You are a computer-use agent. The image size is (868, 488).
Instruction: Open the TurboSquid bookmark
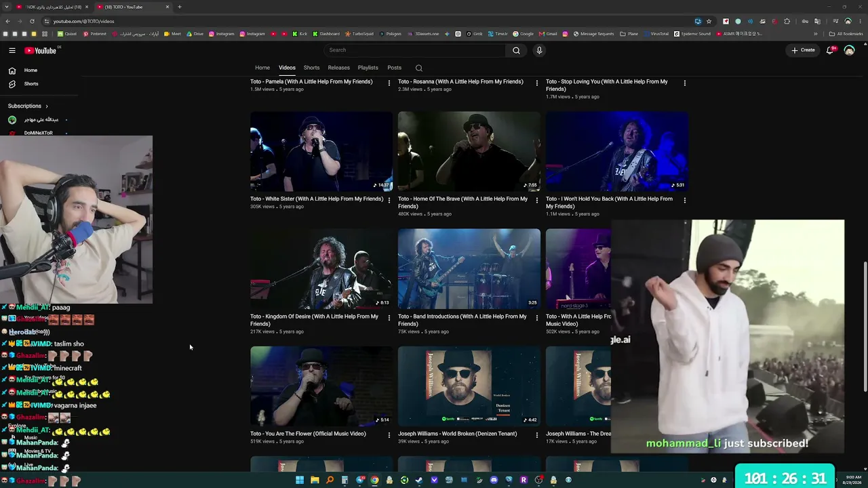tap(359, 34)
